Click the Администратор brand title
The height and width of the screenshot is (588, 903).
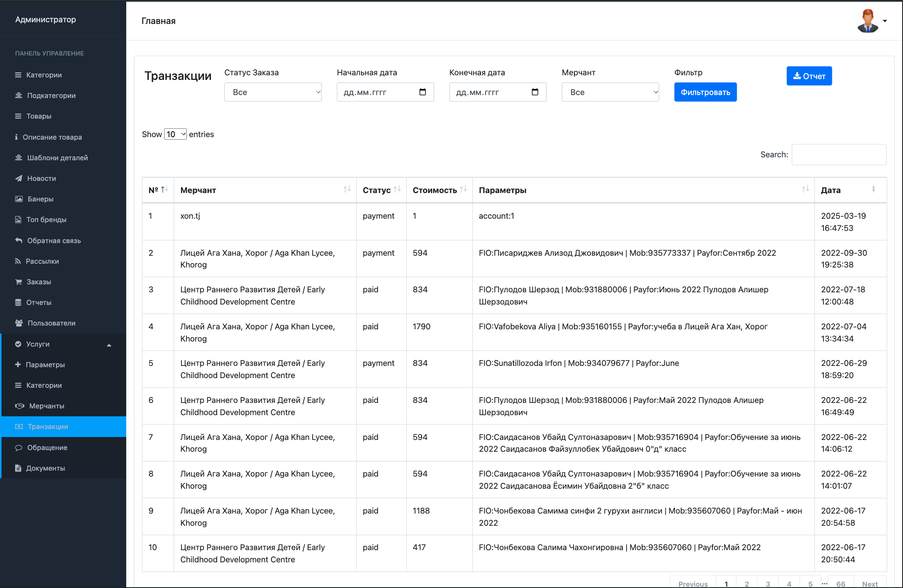click(45, 19)
